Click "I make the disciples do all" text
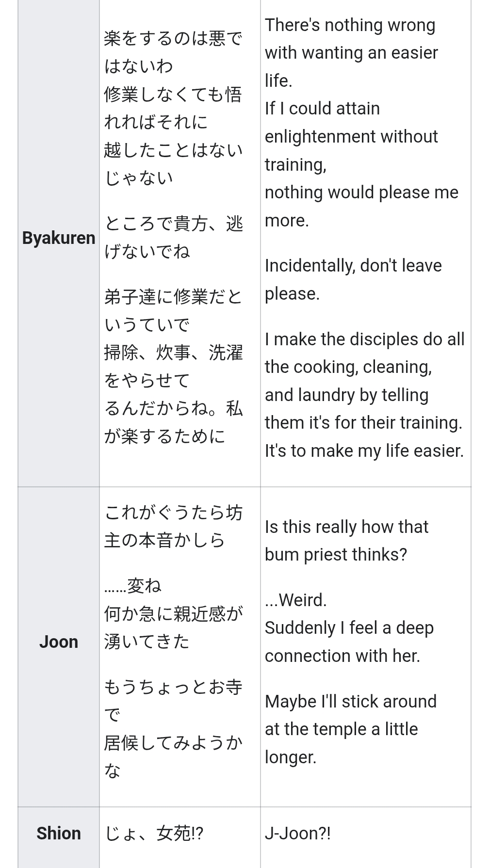 (364, 339)
